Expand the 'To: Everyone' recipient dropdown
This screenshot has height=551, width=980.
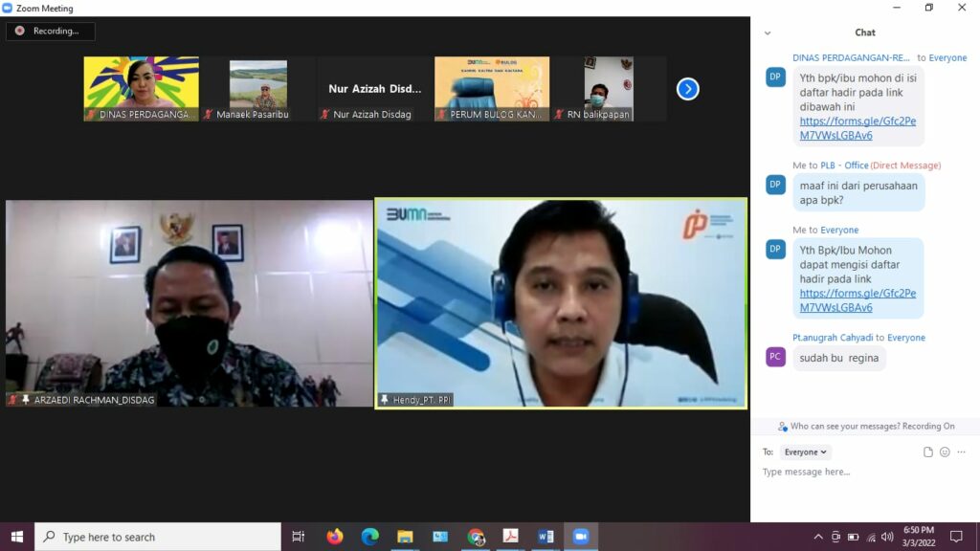pyautogui.click(x=805, y=452)
